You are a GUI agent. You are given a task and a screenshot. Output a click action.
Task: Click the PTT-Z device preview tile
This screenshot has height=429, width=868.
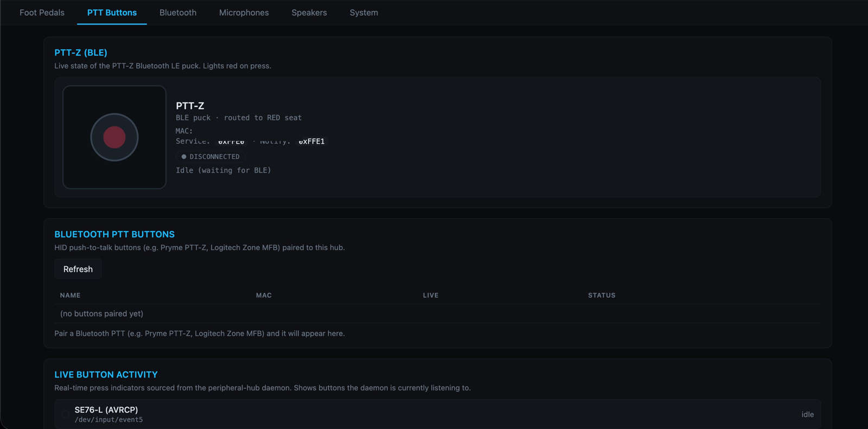point(114,137)
